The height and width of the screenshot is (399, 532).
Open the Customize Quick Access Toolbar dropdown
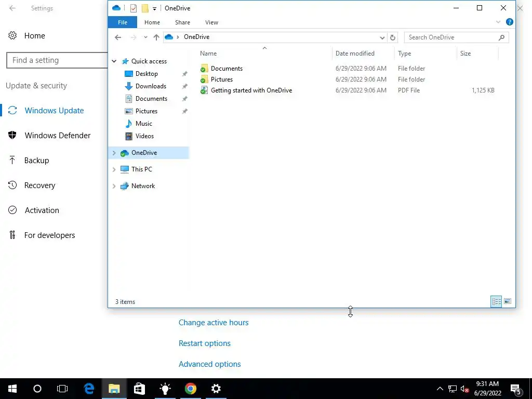point(154,8)
